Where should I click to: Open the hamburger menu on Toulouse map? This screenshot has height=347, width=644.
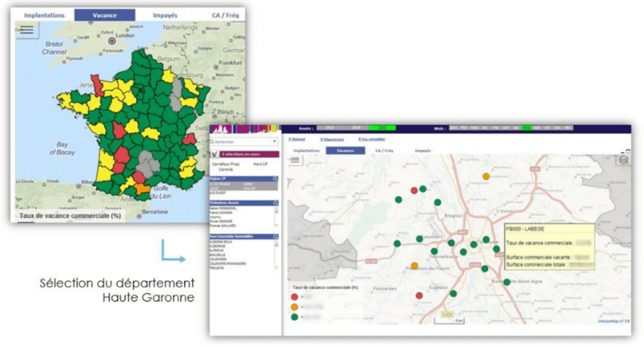295,161
